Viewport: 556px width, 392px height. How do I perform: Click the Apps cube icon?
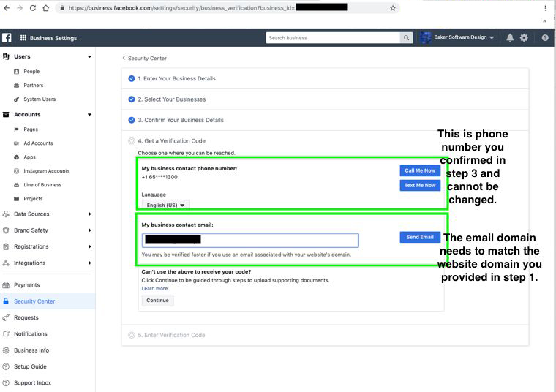(x=16, y=157)
